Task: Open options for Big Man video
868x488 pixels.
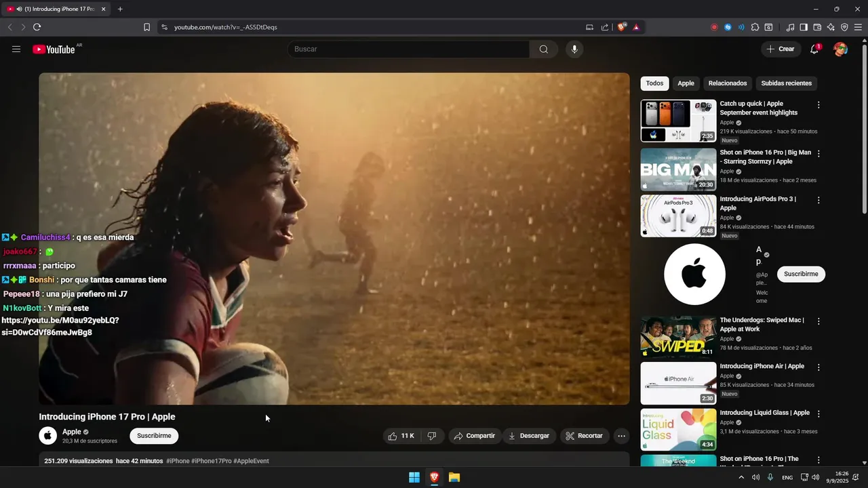Action: pos(818,154)
